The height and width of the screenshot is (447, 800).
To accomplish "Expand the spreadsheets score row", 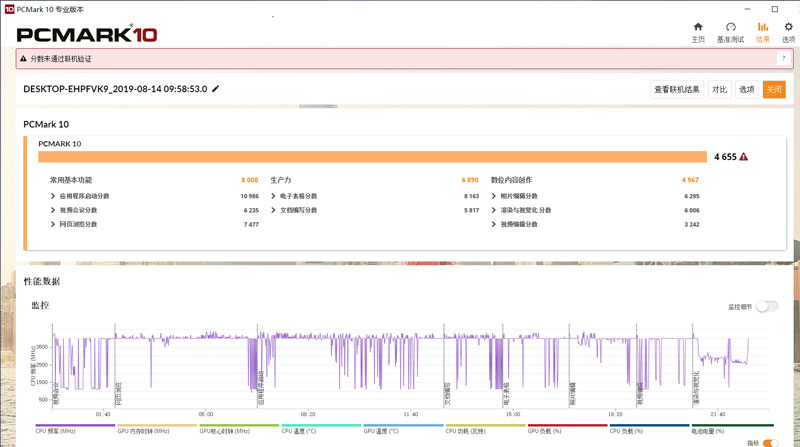I will [374, 196].
